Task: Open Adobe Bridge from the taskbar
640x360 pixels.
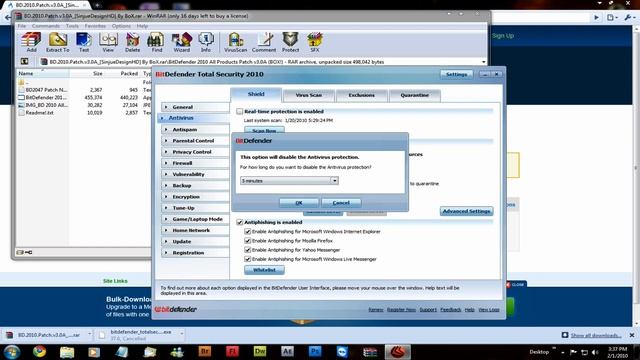Action: [205, 351]
